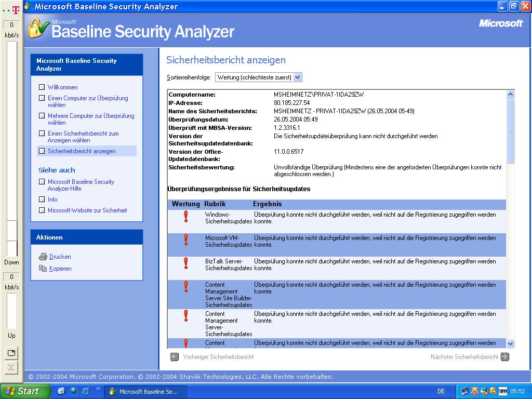This screenshot has width=532, height=399.
Task: Click the padlock logo in header
Action: (x=37, y=28)
